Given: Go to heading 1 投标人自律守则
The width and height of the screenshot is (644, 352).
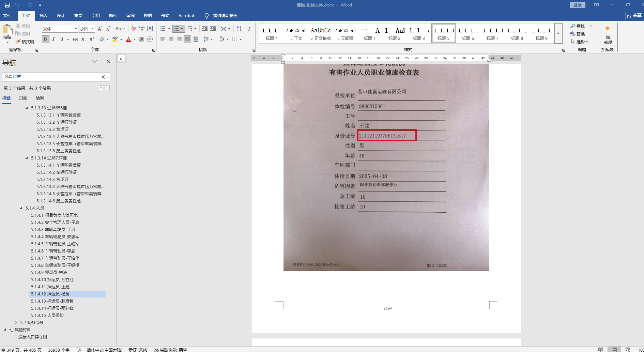Looking at the screenshot, I should (31, 337).
